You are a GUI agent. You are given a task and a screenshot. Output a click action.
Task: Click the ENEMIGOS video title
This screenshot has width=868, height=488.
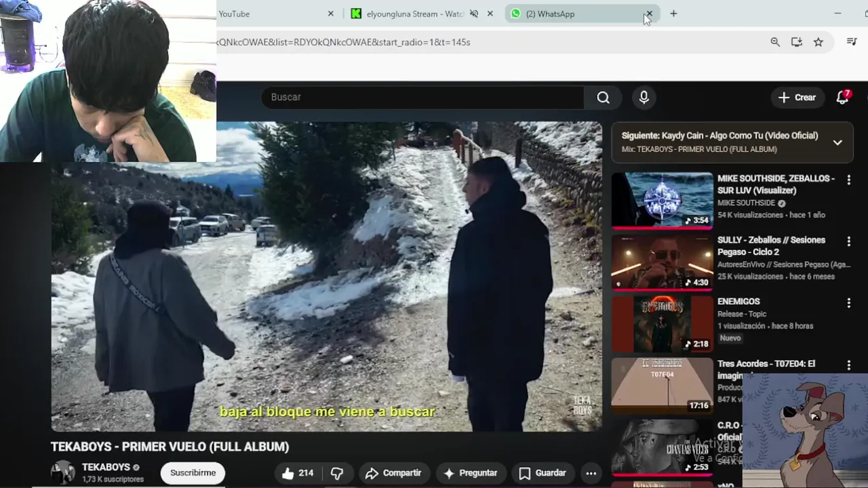point(738,302)
